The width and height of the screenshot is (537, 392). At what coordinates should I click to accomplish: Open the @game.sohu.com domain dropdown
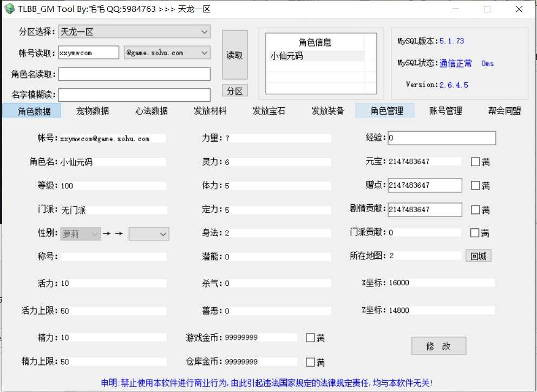tap(167, 53)
